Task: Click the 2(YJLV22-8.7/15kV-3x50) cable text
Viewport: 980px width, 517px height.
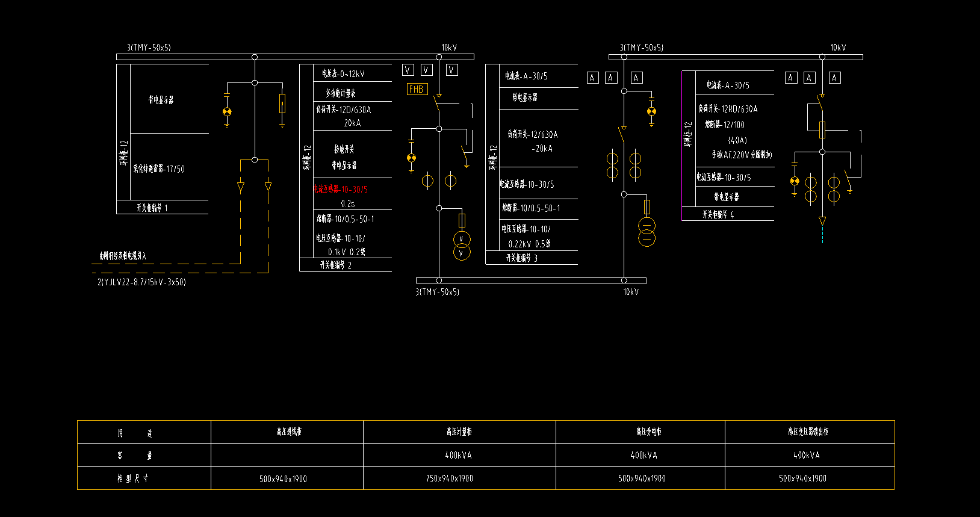Action: click(x=141, y=282)
